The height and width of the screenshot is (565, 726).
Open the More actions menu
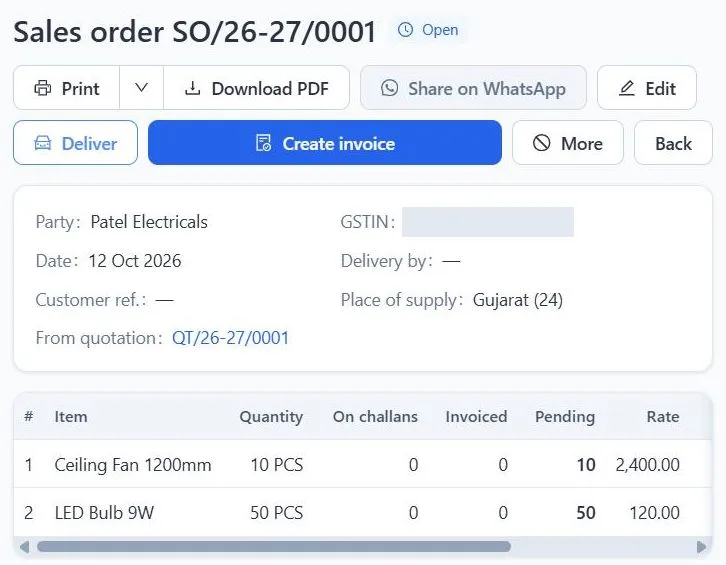(568, 143)
